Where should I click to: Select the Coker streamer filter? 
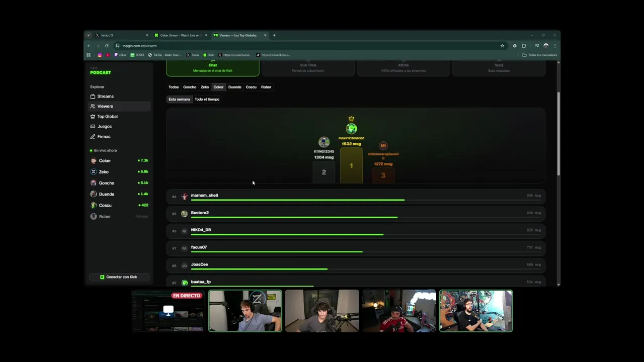[218, 87]
